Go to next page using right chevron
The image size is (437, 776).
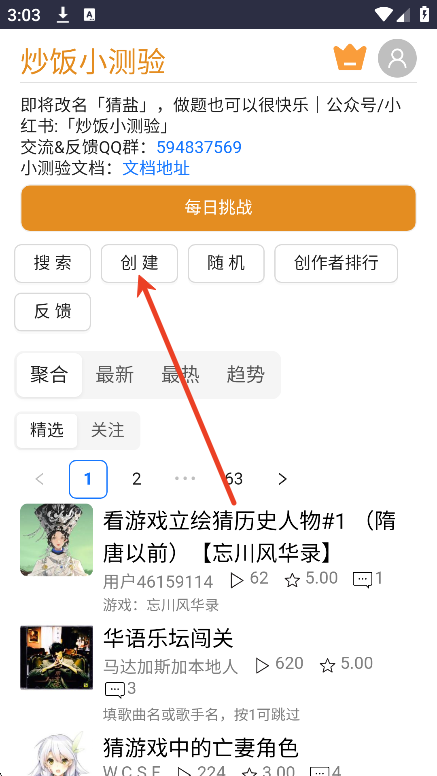coord(283,479)
